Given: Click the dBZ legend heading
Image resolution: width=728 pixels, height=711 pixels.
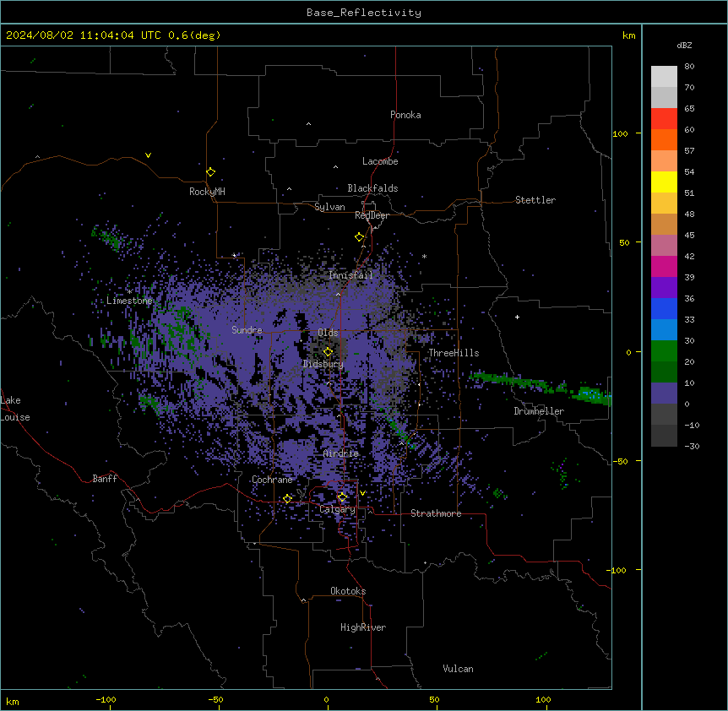Looking at the screenshot, I should [684, 45].
